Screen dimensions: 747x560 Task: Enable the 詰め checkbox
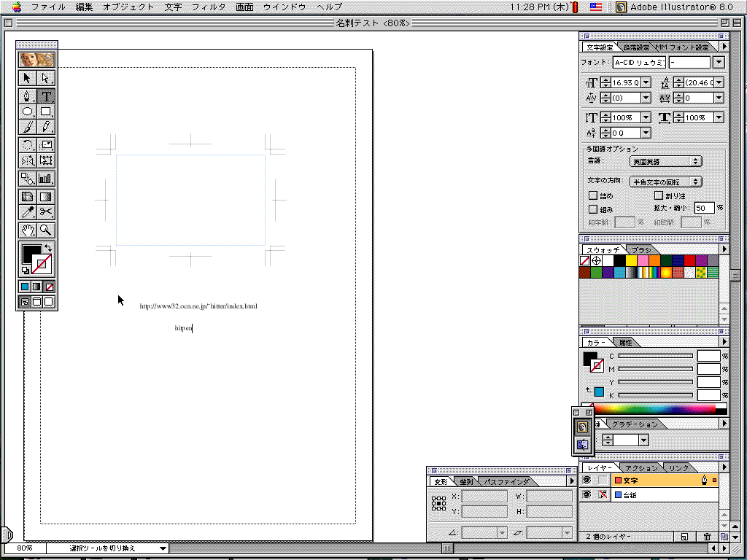[x=593, y=196]
